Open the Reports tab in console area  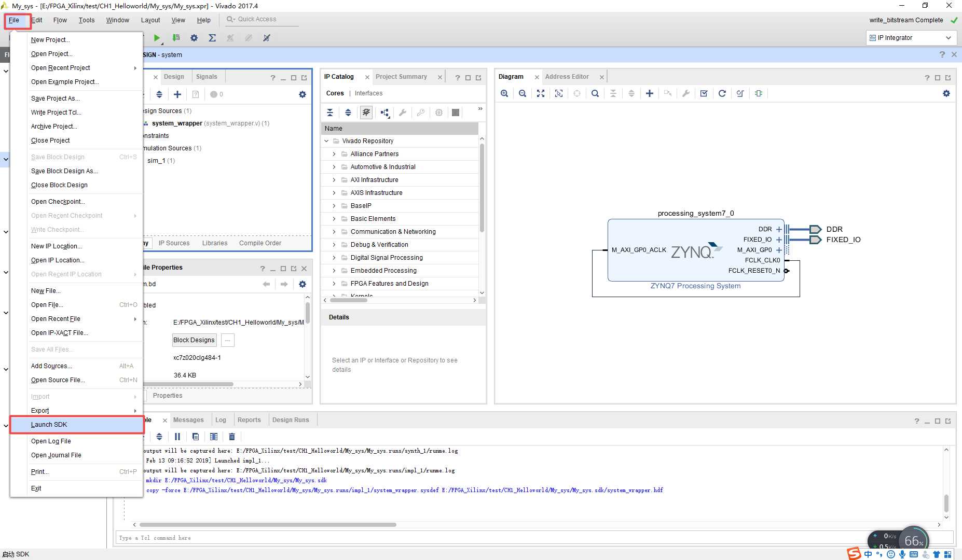click(x=249, y=420)
